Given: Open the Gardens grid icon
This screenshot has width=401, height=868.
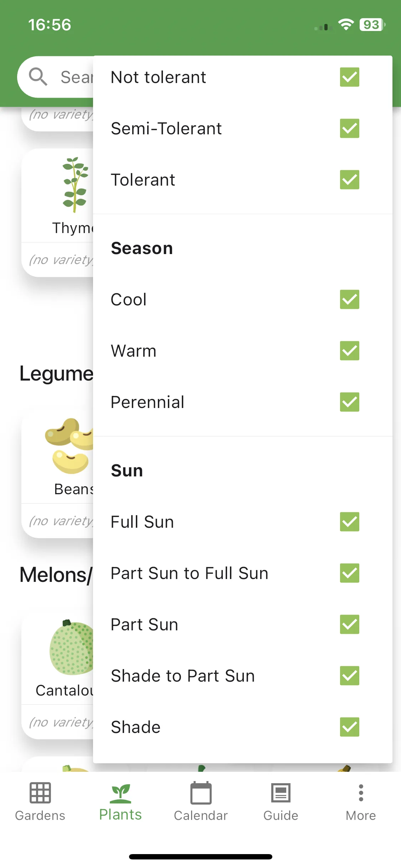Looking at the screenshot, I should (40, 793).
